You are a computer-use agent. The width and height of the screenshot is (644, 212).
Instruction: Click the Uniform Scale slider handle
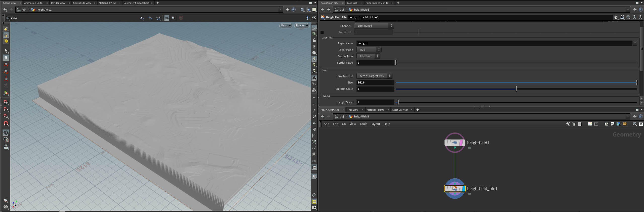pos(516,89)
